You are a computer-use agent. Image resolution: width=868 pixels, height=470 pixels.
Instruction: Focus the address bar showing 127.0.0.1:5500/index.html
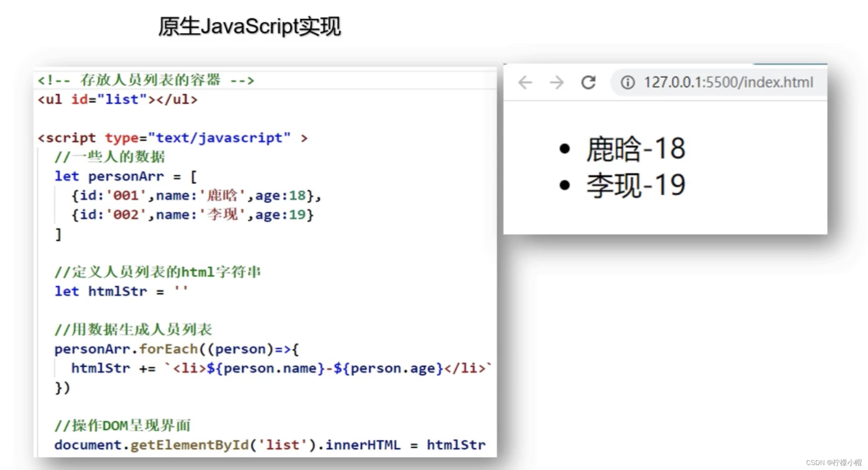(x=720, y=83)
